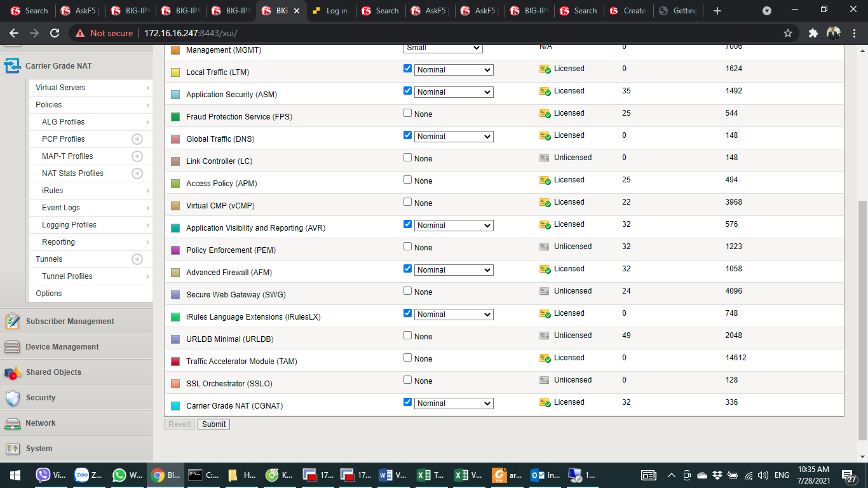Tick the Secure Web Gateway (SWG) checkbox
The image size is (868, 488).
(408, 291)
